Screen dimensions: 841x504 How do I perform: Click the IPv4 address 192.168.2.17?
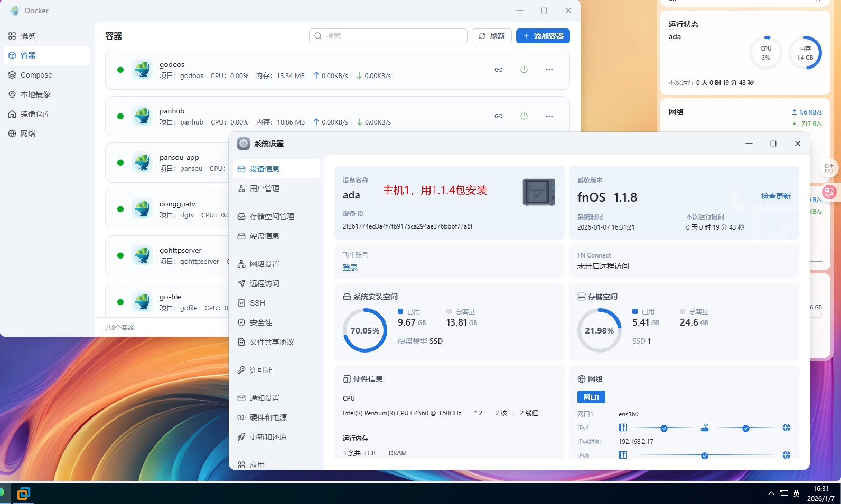click(x=636, y=442)
